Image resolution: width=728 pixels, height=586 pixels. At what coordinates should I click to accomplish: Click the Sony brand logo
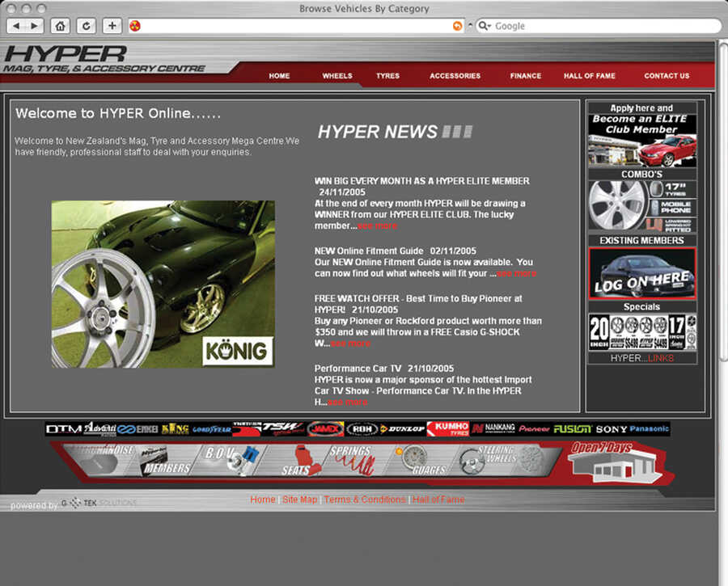click(x=611, y=429)
